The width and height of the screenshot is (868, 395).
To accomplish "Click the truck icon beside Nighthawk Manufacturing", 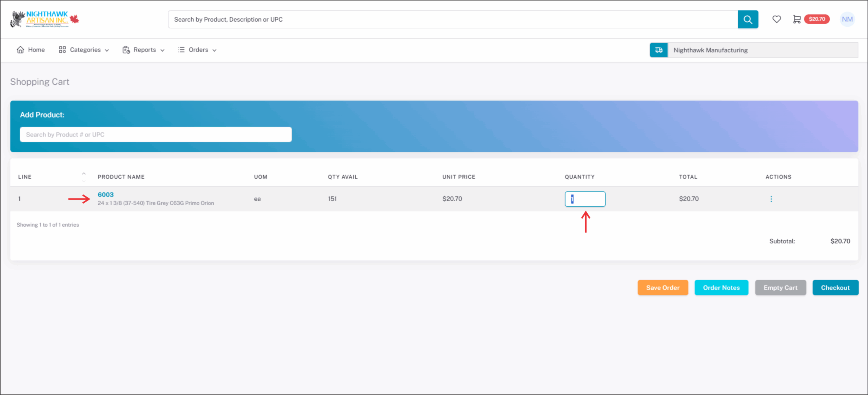I will [658, 50].
